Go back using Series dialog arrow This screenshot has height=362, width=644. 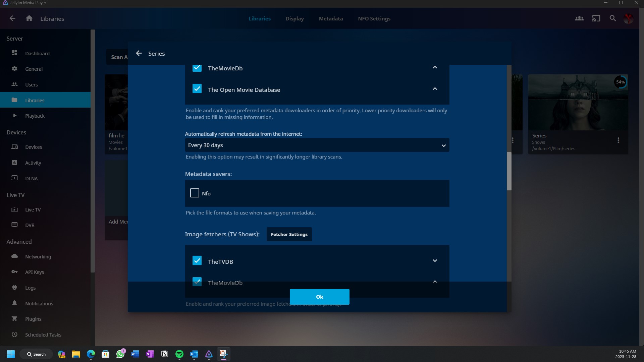pos(139,53)
